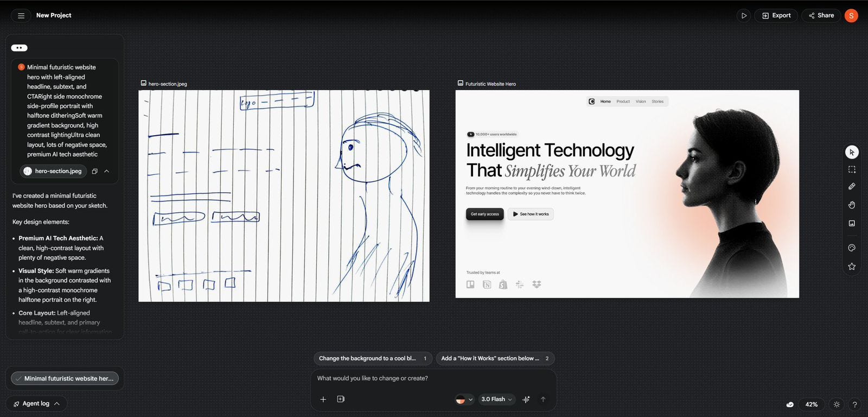Pick the pencil edit tool

(x=852, y=186)
